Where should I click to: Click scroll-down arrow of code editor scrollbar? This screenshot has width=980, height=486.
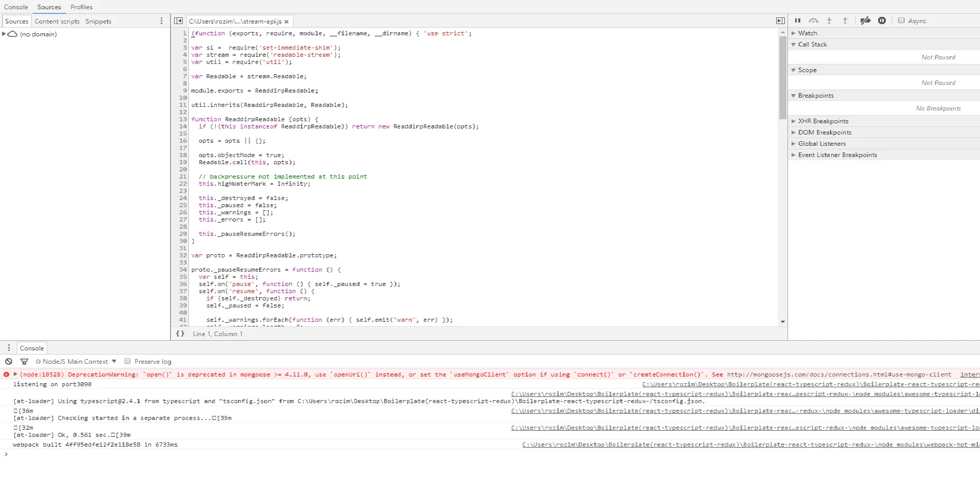point(782,322)
